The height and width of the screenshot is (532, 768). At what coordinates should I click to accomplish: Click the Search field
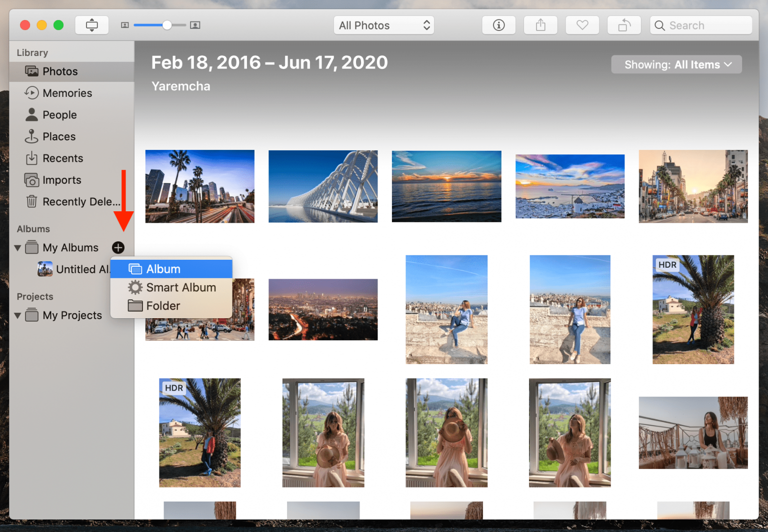[x=700, y=25]
